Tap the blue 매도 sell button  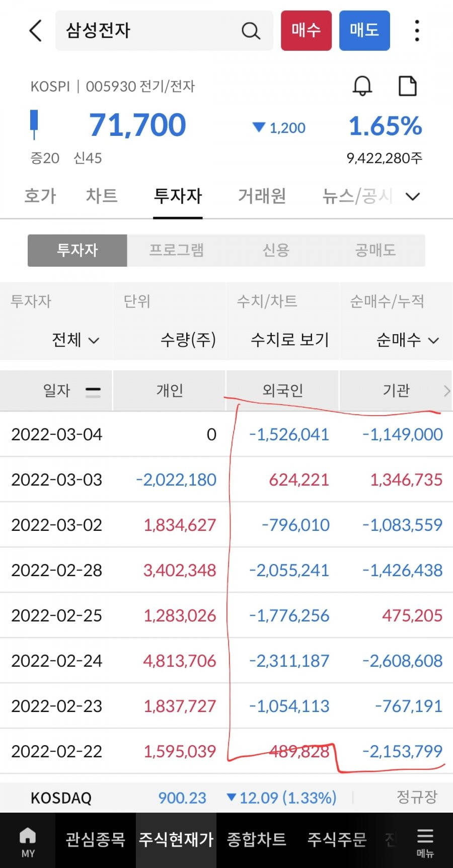click(x=364, y=31)
